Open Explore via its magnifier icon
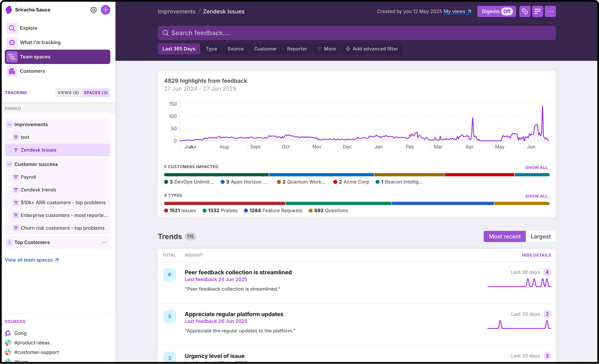Screen dimensions: 599x364 pos(12,28)
